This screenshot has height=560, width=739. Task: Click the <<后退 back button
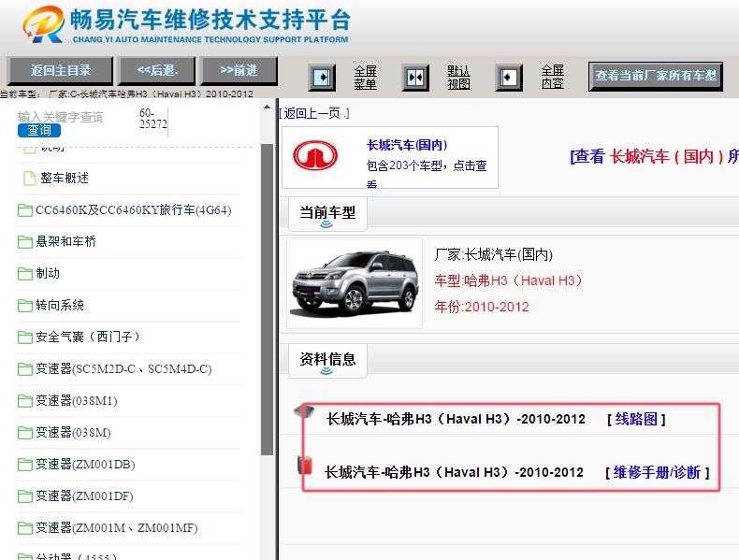pos(156,71)
